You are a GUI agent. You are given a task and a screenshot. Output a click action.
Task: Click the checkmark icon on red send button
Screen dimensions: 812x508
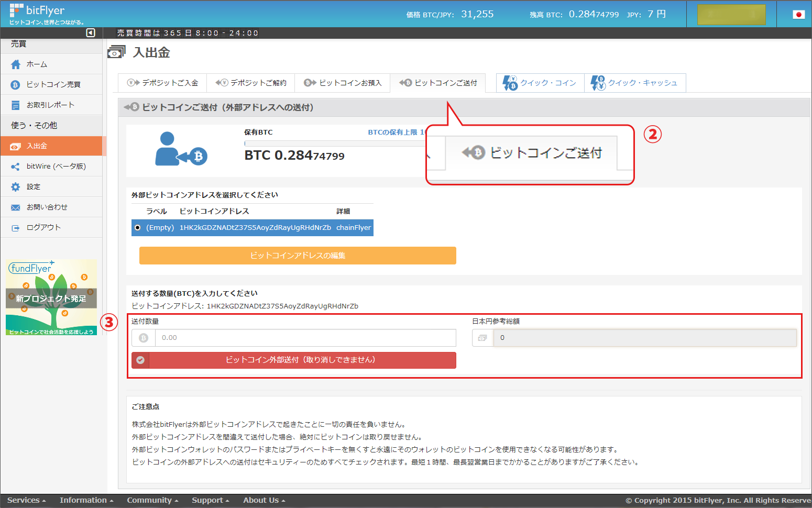pyautogui.click(x=140, y=360)
